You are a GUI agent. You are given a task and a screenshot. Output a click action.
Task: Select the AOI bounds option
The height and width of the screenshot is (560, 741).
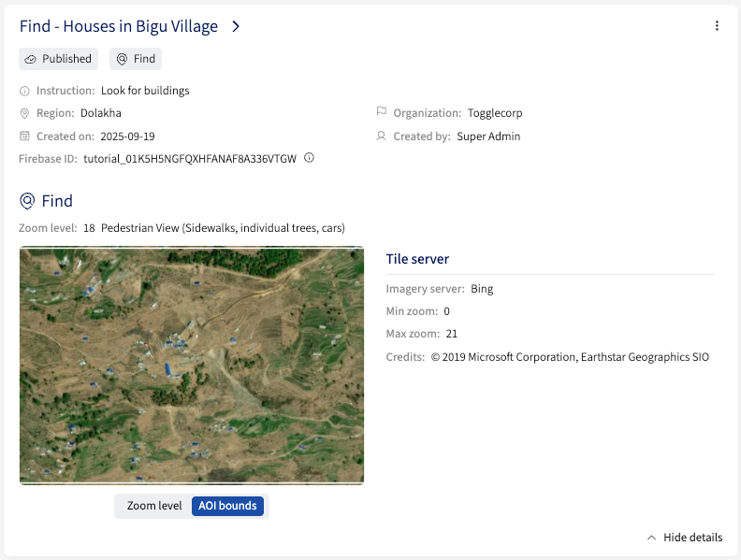pos(227,506)
